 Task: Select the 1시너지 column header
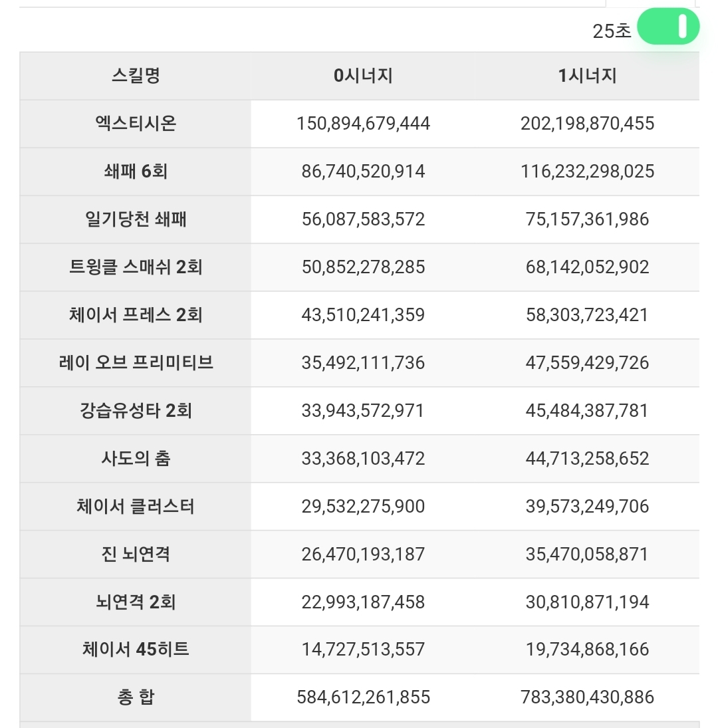587,76
